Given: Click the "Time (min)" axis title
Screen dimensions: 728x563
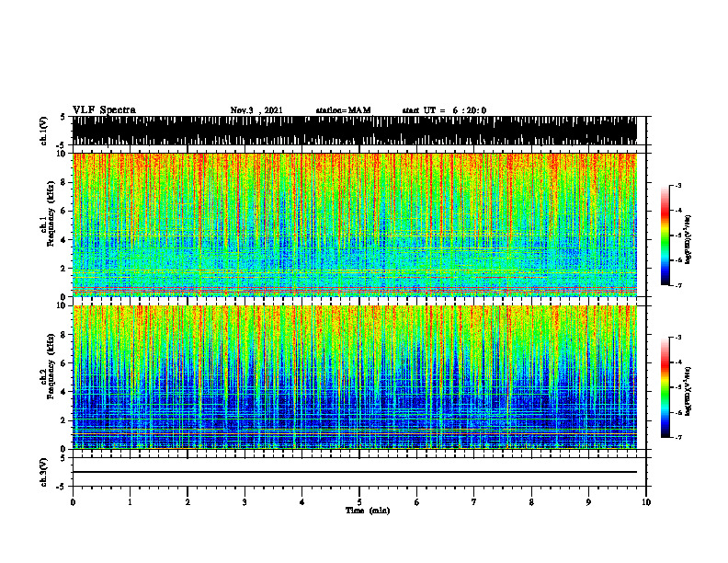Looking at the screenshot, I should tap(368, 511).
